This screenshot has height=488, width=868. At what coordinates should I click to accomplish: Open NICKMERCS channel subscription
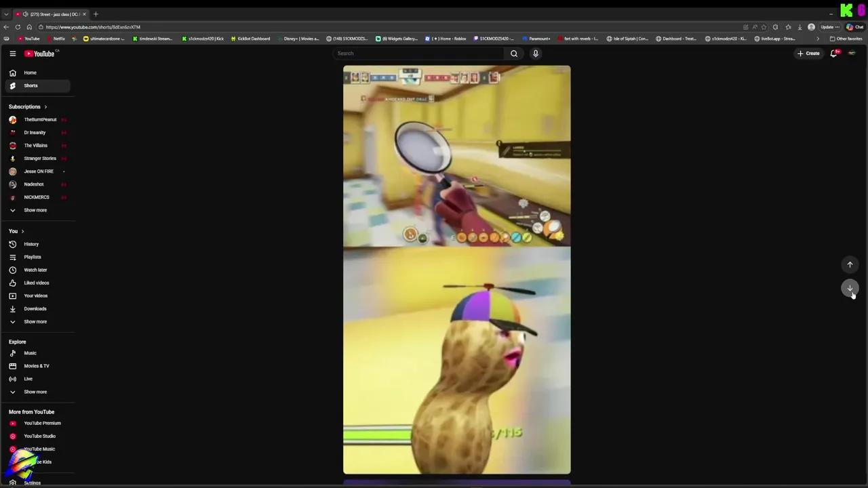tap(38, 197)
